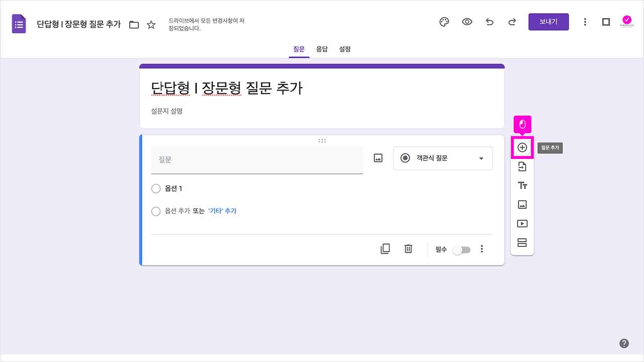
Task: Add title and description using Tt icon
Action: [522, 185]
